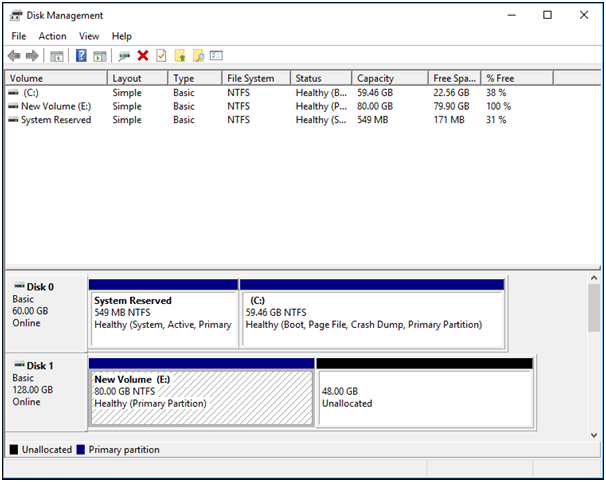The width and height of the screenshot is (606, 482).
Task: Click the drive icon beside System Reserved
Action: (x=14, y=120)
